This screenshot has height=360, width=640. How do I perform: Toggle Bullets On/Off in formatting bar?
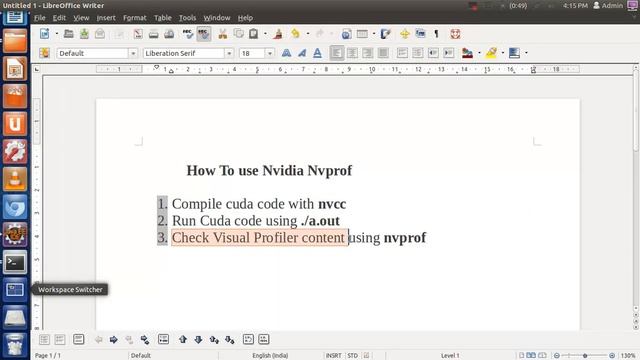418,53
